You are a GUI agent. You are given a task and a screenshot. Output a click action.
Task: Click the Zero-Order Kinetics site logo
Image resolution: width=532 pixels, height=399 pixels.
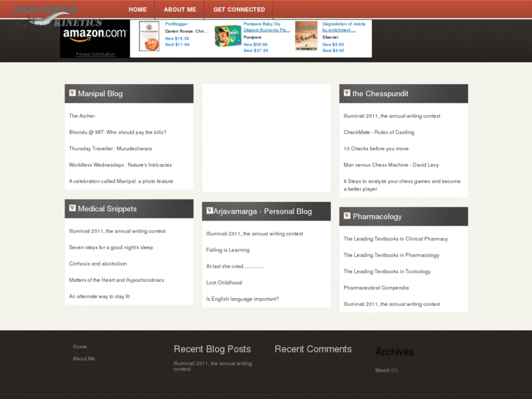pos(58,16)
